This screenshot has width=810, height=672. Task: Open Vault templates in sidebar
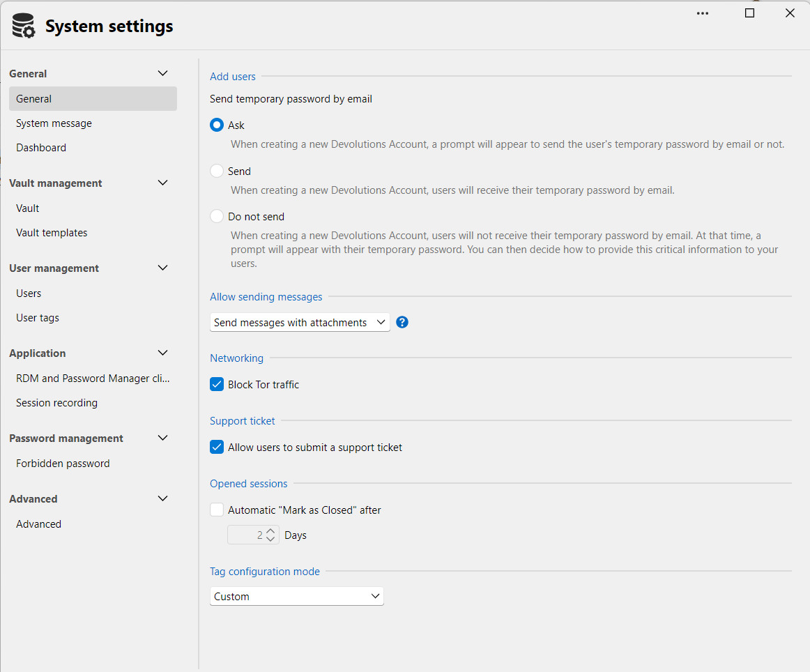52,233
